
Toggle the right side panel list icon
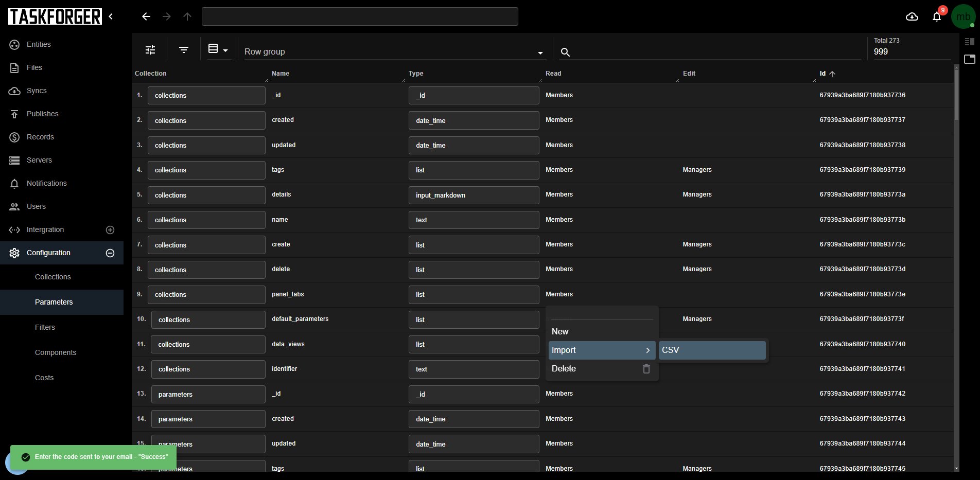pos(970,42)
